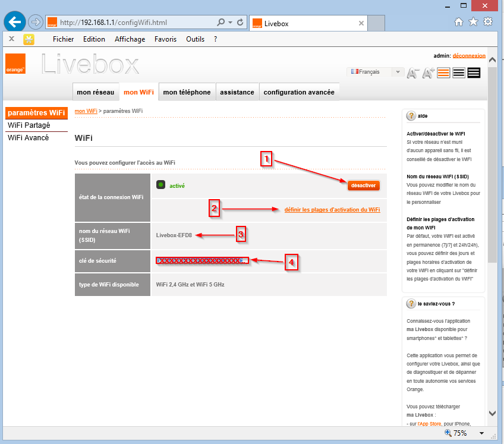Switch to the assistance tab
The height and width of the screenshot is (444, 504).
(237, 92)
